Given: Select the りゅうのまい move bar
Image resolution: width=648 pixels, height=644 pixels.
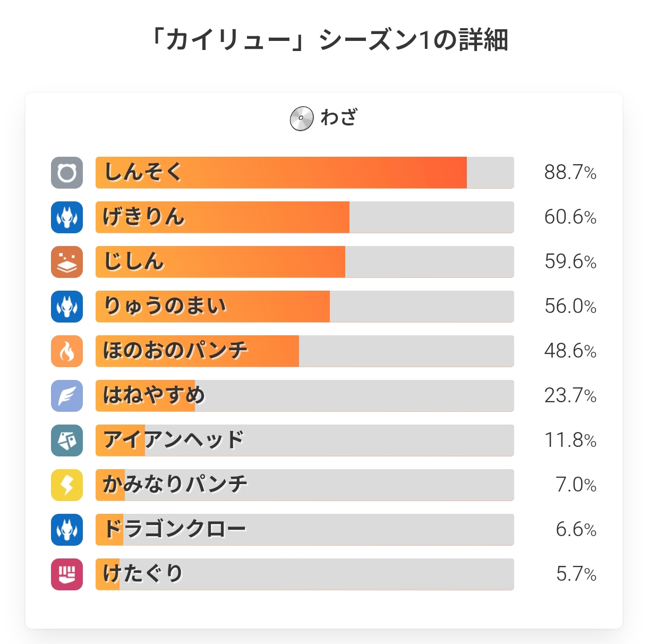Looking at the screenshot, I should 304,307.
